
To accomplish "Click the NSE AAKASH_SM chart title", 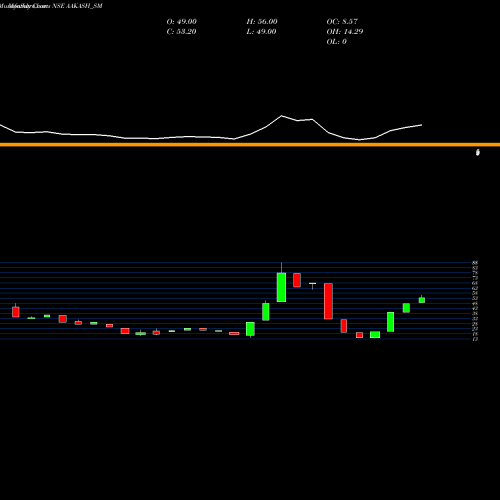I will click(51, 6).
